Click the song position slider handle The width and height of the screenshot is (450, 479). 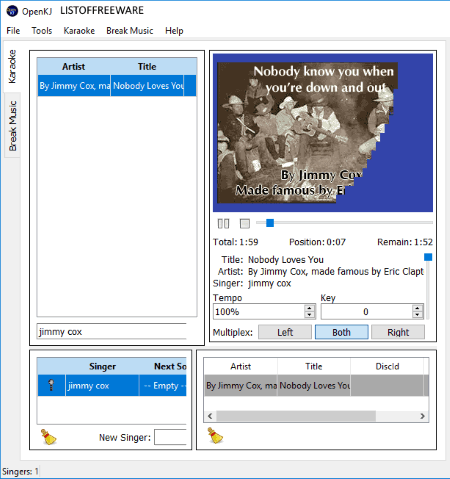pos(270,223)
